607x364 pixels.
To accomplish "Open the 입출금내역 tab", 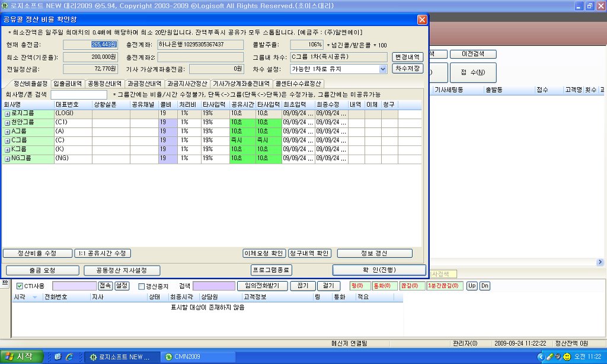I will pyautogui.click(x=68, y=84).
